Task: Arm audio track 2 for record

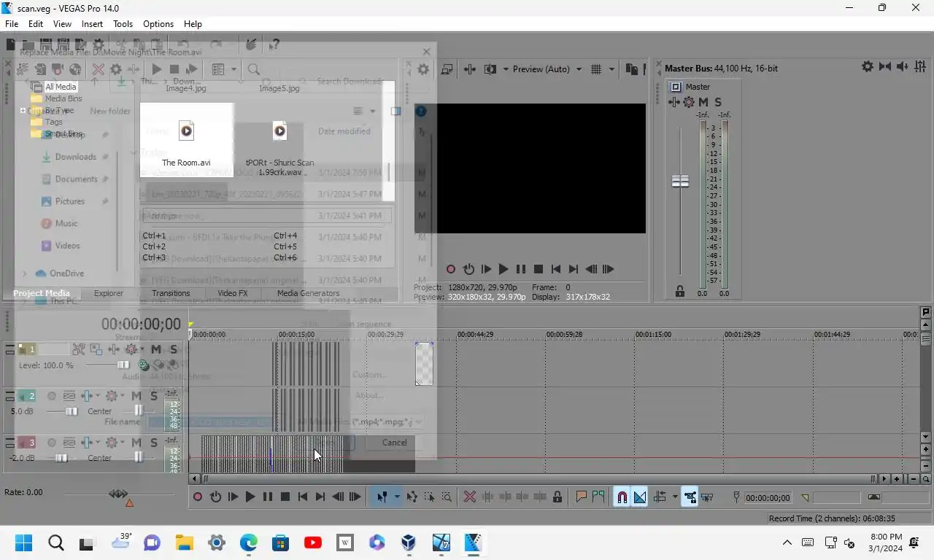Action: (x=52, y=396)
